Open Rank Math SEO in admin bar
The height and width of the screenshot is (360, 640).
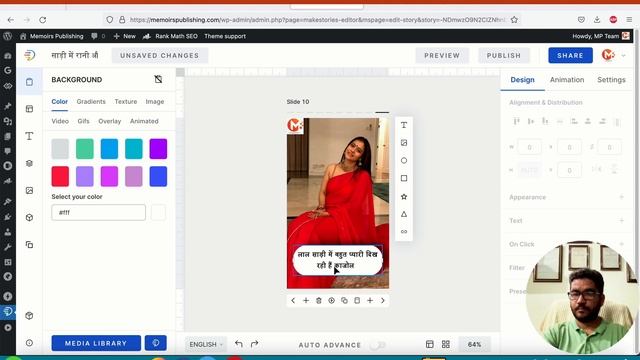pyautogui.click(x=171, y=36)
